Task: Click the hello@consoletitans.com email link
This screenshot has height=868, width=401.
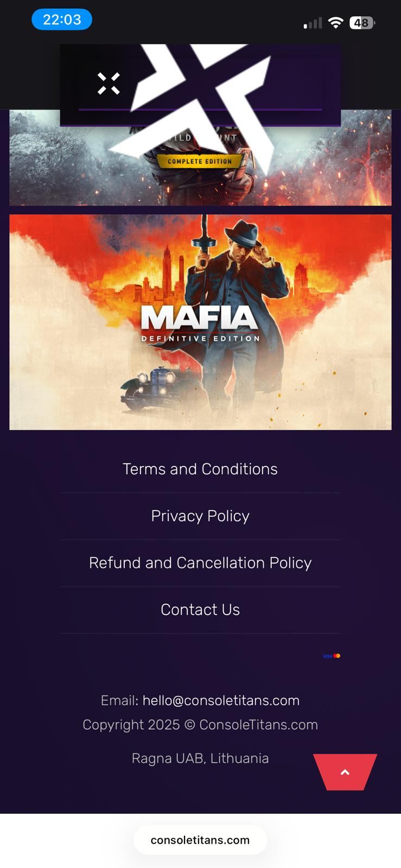Action: (221, 700)
